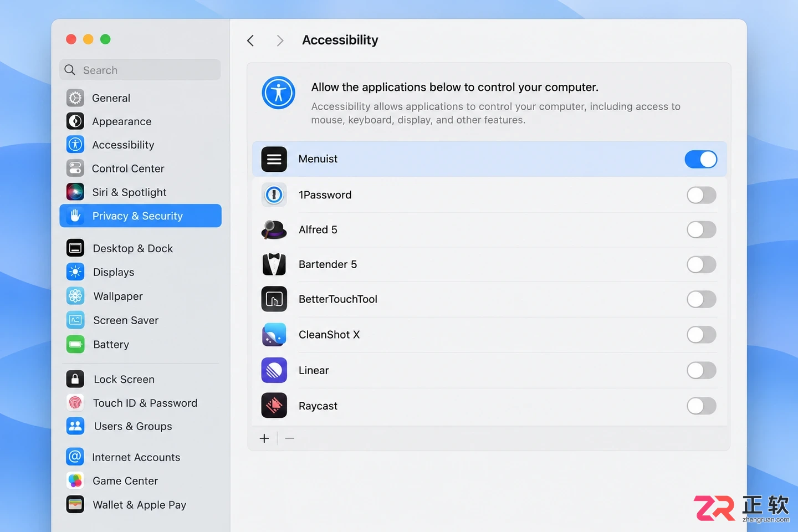
Task: Open Privacy & Security settings
Action: pos(140,216)
